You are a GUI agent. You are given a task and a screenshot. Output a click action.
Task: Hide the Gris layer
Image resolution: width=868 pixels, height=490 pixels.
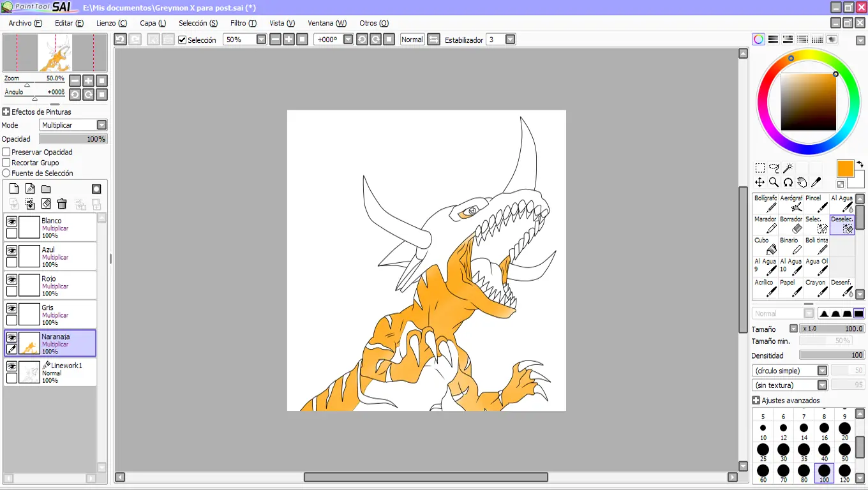11,309
